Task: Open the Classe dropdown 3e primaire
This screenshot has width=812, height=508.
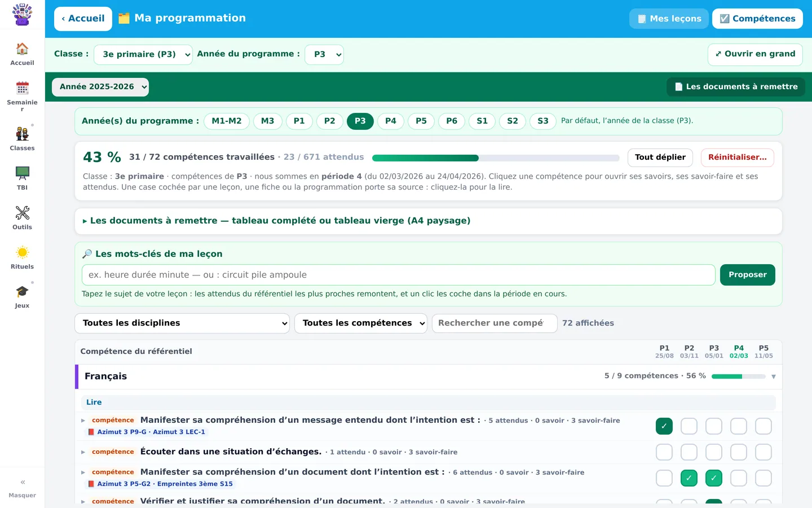Action: (x=143, y=54)
